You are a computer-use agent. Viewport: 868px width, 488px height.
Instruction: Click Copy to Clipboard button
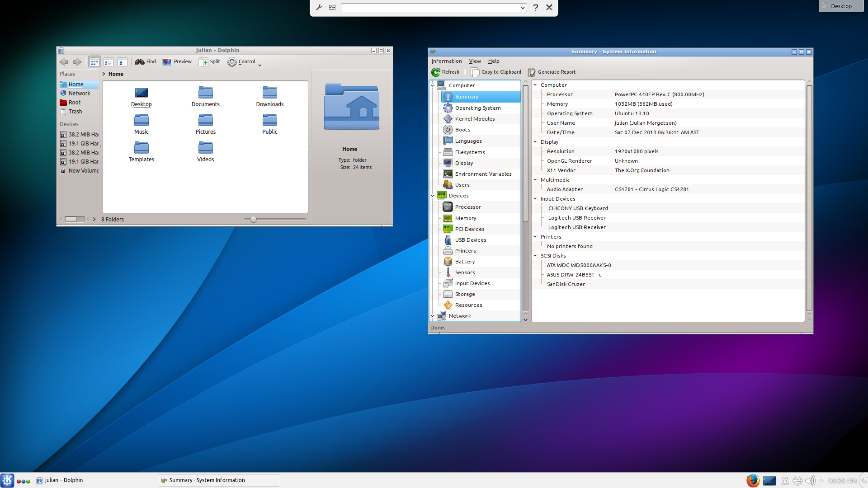[496, 72]
